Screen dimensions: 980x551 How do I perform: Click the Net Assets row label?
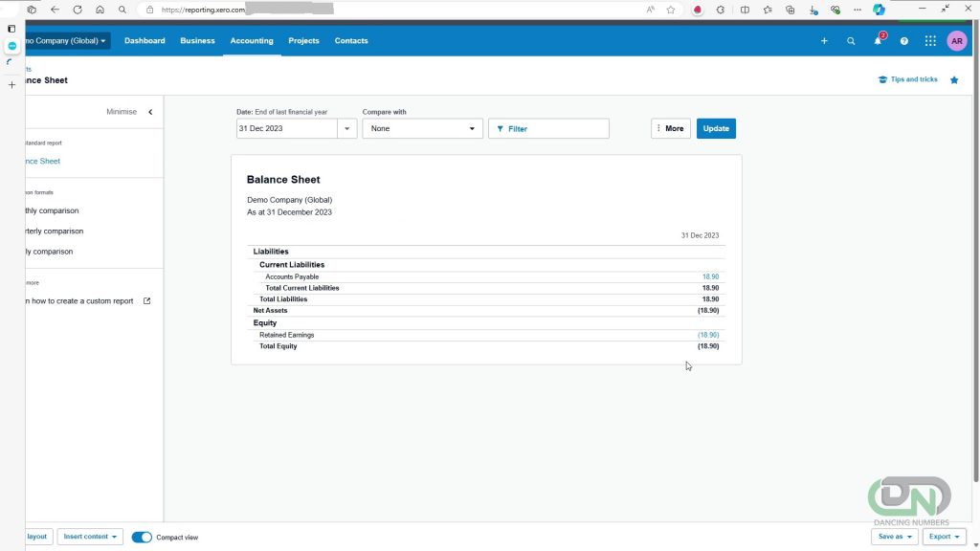[x=270, y=311]
